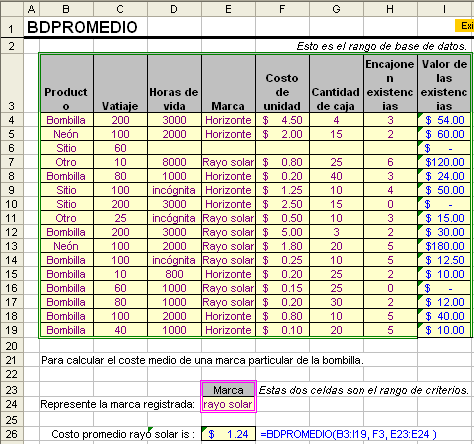
Task: Click the Otro cell in row 7
Action: [x=67, y=162]
